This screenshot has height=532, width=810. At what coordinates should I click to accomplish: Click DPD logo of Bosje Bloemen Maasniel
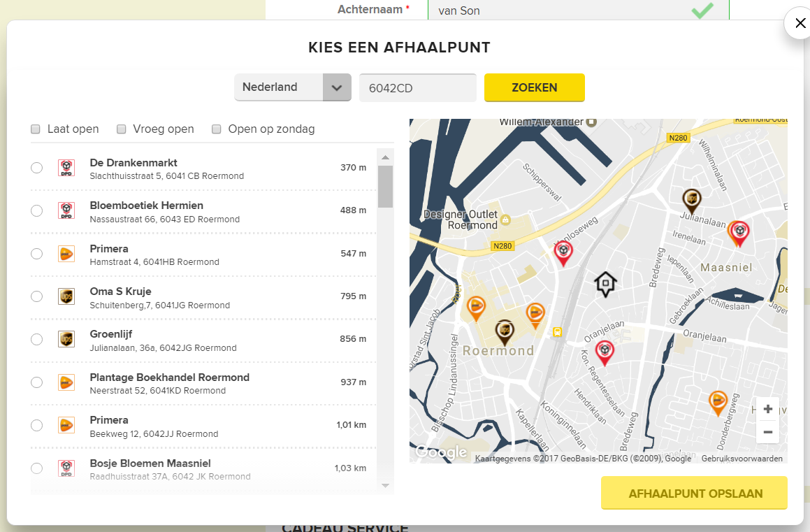coord(66,468)
